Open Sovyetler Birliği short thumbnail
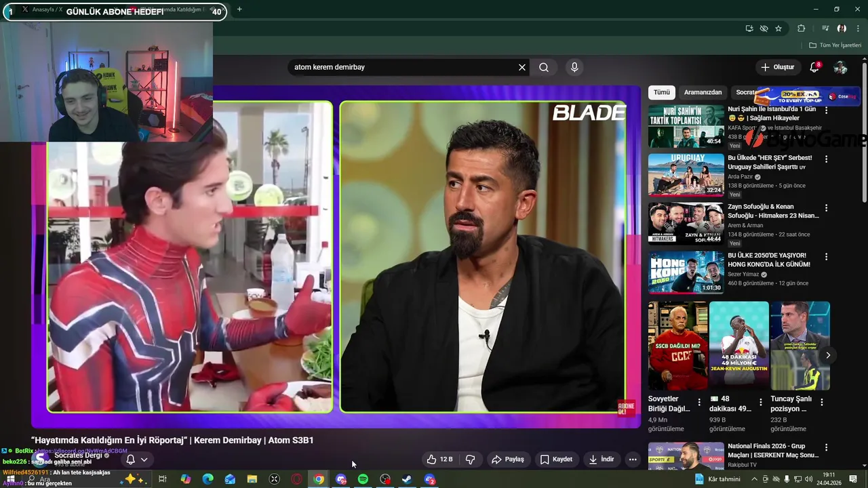The height and width of the screenshot is (488, 868). pos(677,346)
